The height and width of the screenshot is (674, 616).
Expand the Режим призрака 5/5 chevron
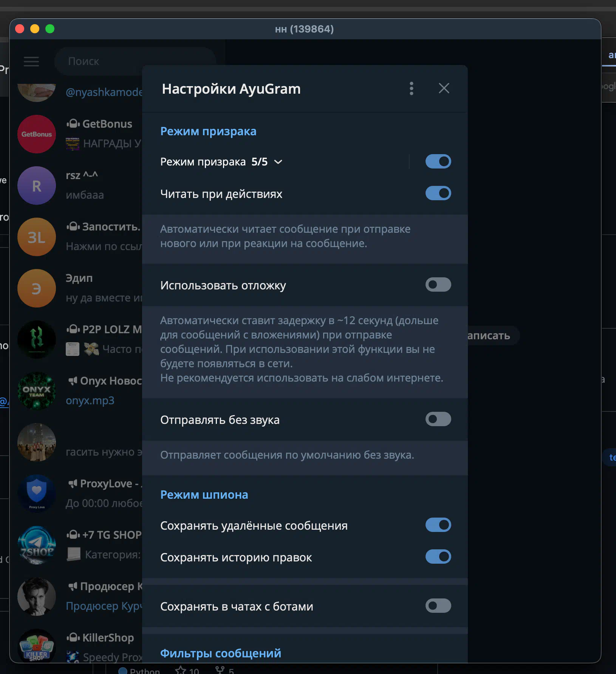tap(278, 162)
